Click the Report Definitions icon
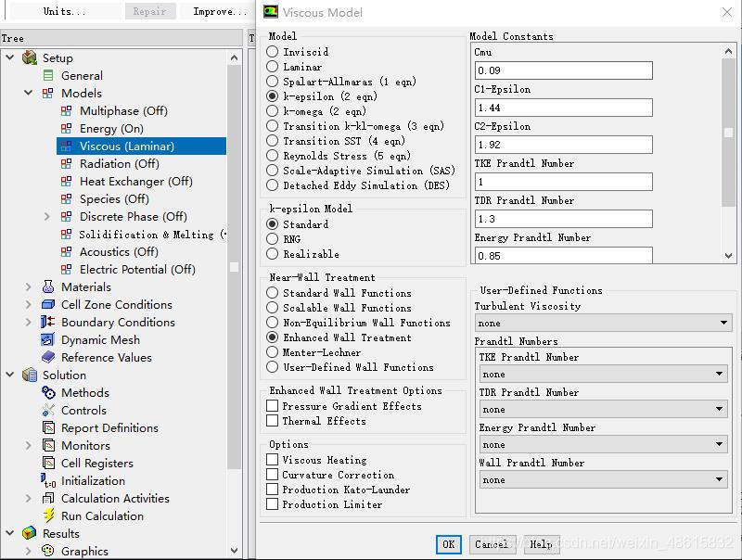The height and width of the screenshot is (560, 742). [x=48, y=428]
